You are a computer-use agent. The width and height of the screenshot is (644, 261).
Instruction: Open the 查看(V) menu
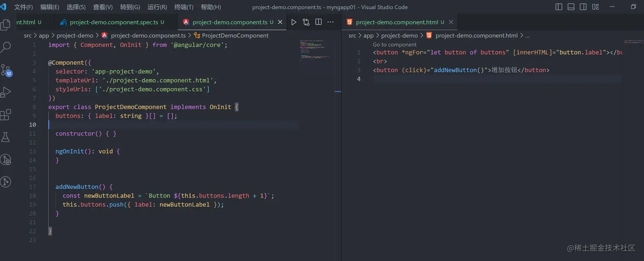pyautogui.click(x=103, y=7)
